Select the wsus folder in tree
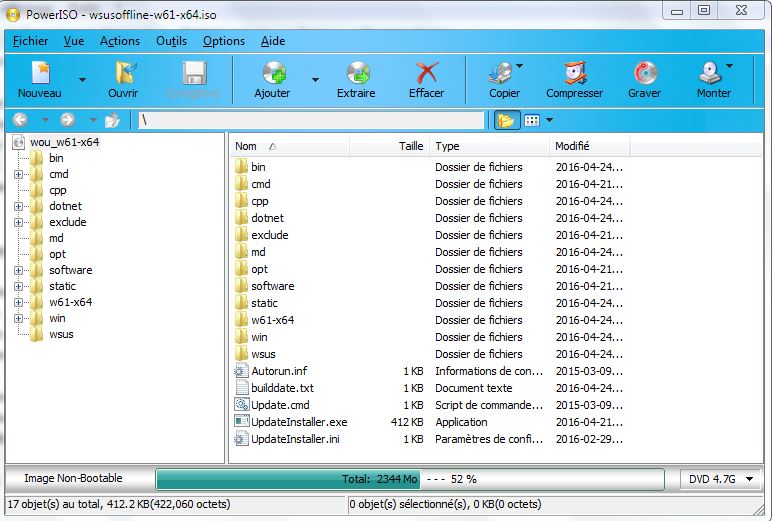The width and height of the screenshot is (772, 521). click(61, 334)
